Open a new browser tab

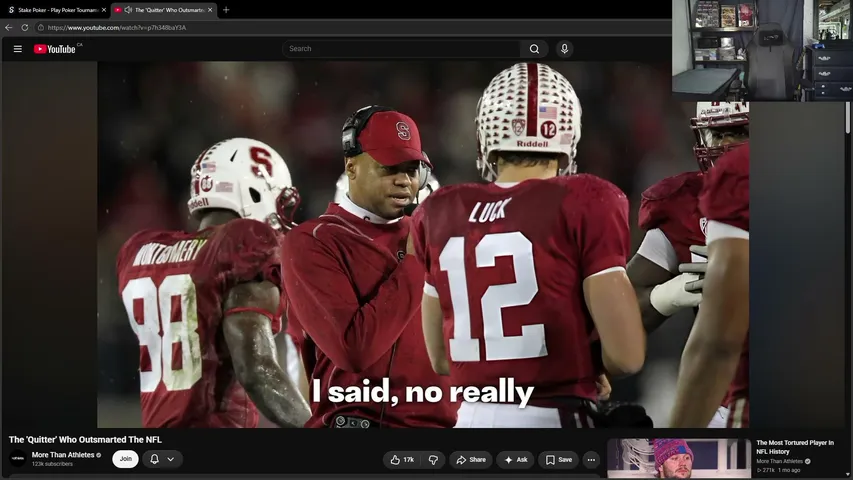coord(226,10)
